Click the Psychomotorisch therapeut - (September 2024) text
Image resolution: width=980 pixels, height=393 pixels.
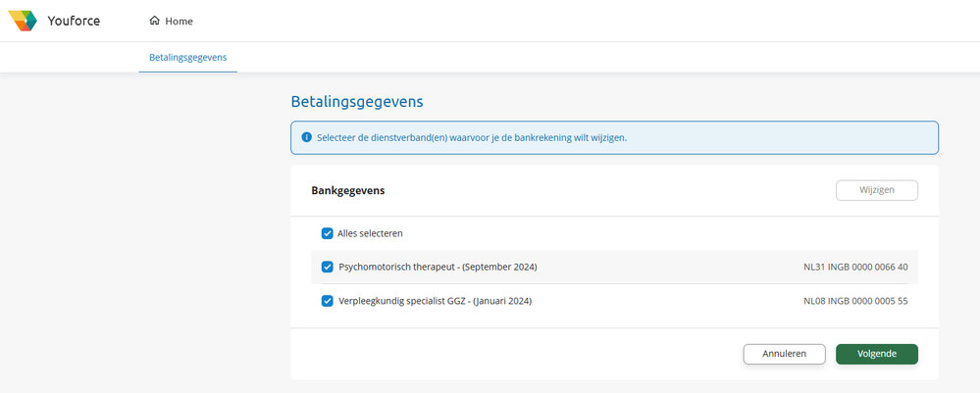tap(438, 267)
